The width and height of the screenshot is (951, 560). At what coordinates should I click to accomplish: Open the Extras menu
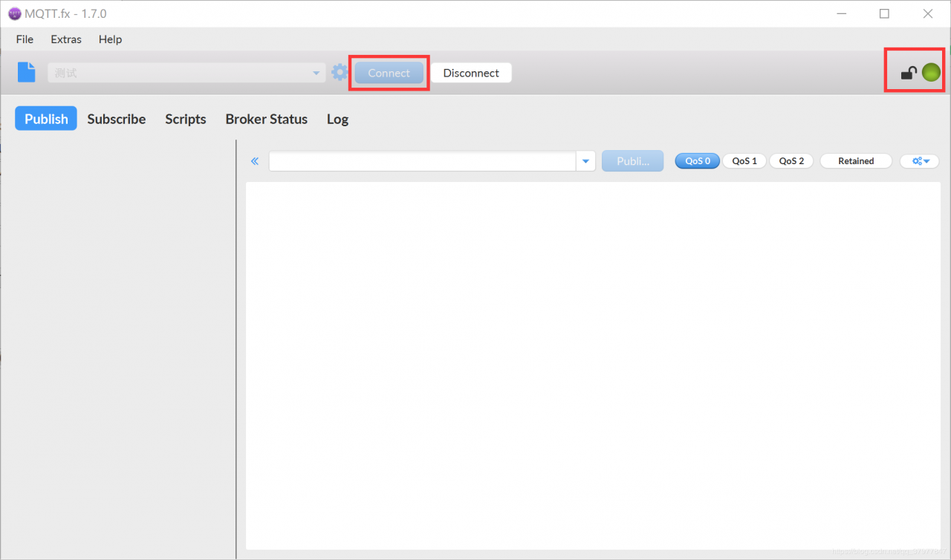coord(66,39)
